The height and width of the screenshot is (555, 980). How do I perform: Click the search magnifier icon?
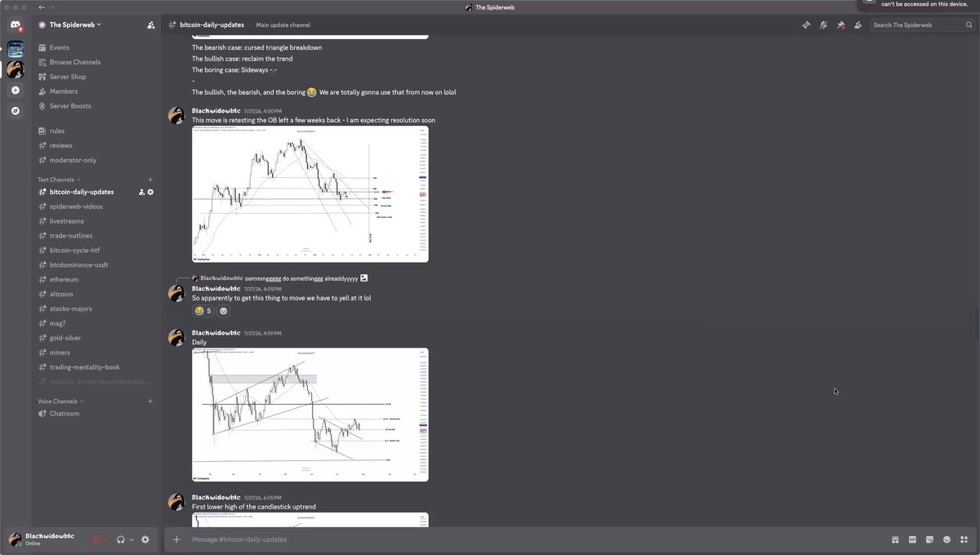coord(969,25)
